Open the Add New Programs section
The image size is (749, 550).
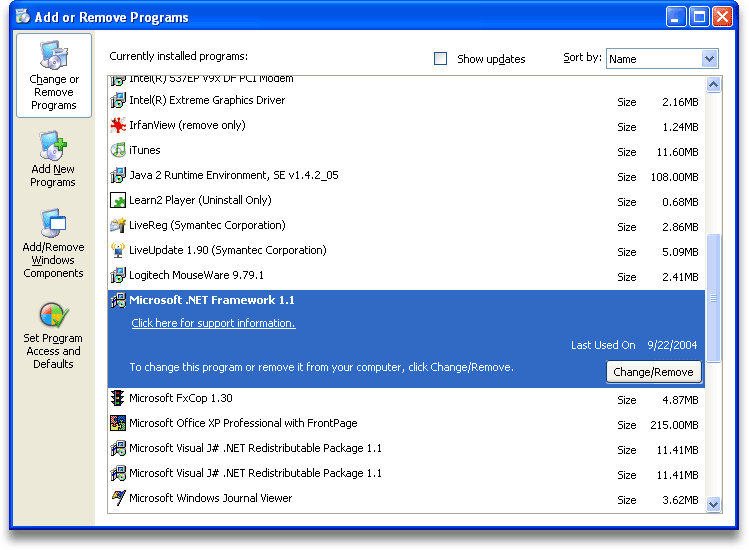coord(53,160)
